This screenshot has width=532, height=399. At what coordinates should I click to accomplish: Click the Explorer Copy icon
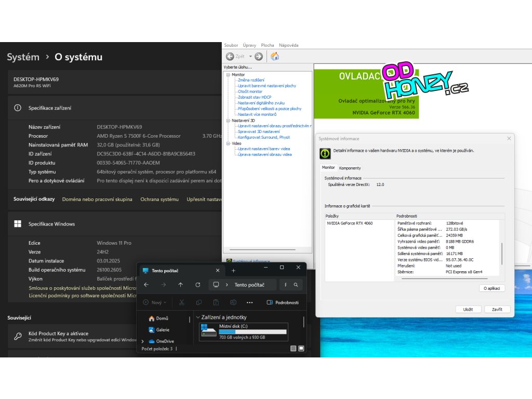click(199, 302)
